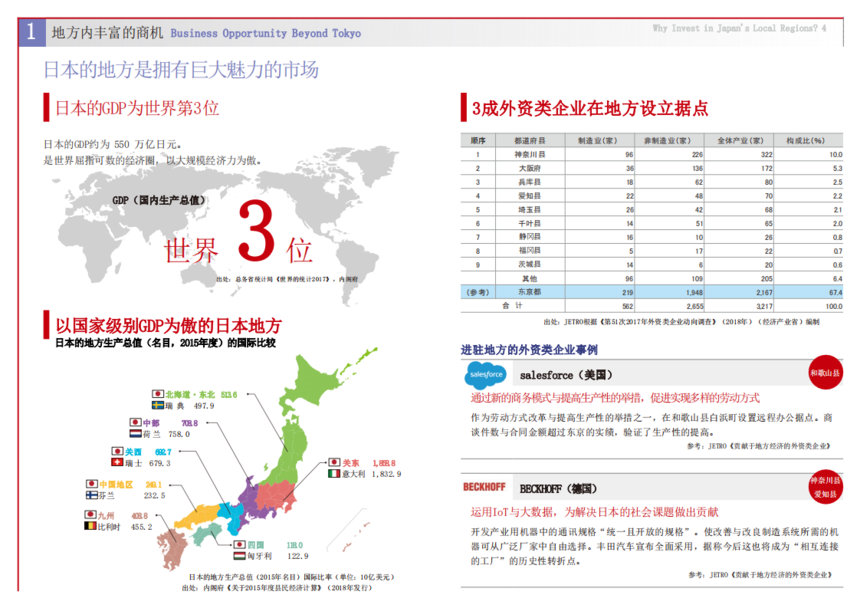The height and width of the screenshot is (608, 860).
Task: Click the 制造业(家) column header
Action: tap(598, 140)
